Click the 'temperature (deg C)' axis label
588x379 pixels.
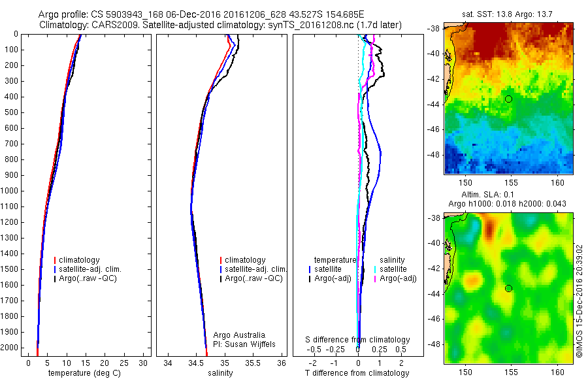pos(84,373)
